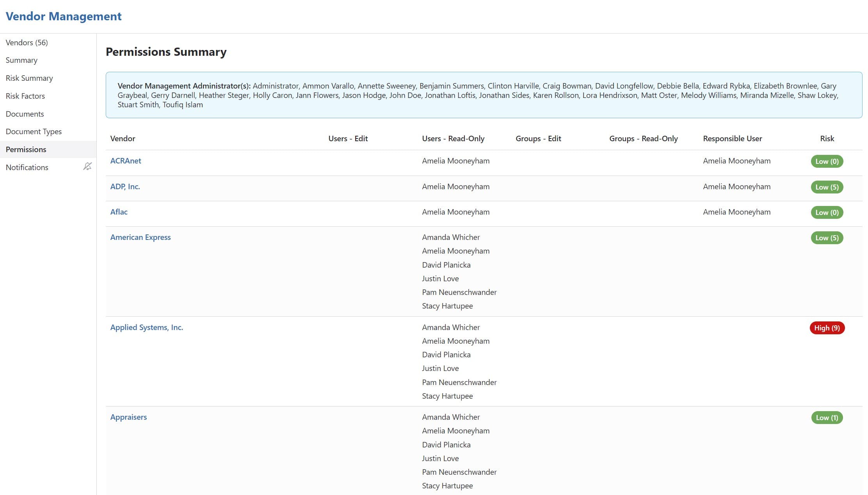Click the Low (0) badge for ACRAnet
868x495 pixels.
point(827,161)
